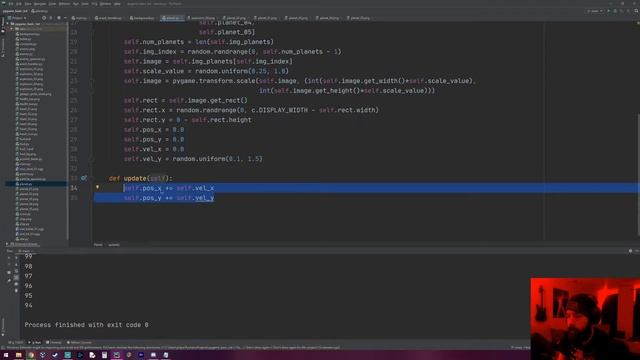This screenshot has height=360, width=640.
Task: Open the TODO tool window tab
Action: (16, 342)
